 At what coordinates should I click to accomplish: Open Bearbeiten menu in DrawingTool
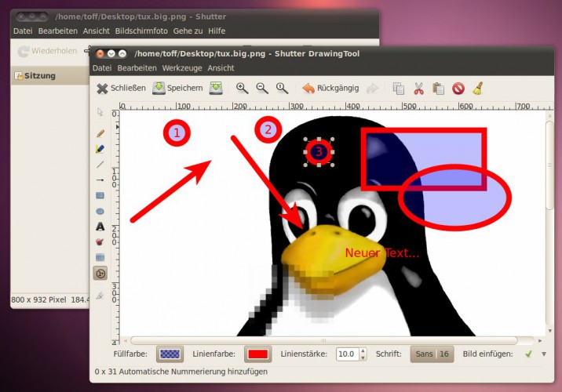coord(137,68)
